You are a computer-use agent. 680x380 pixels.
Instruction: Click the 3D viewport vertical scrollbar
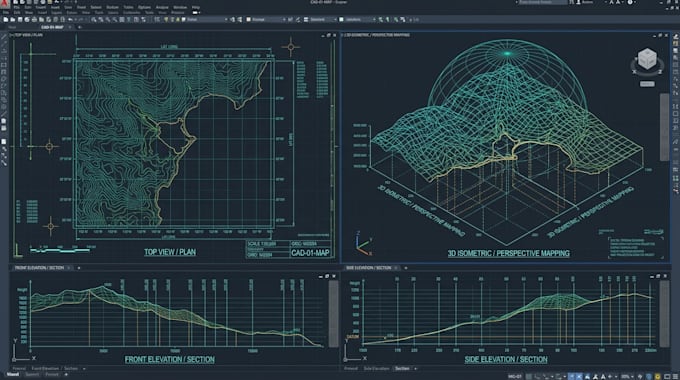click(x=664, y=127)
